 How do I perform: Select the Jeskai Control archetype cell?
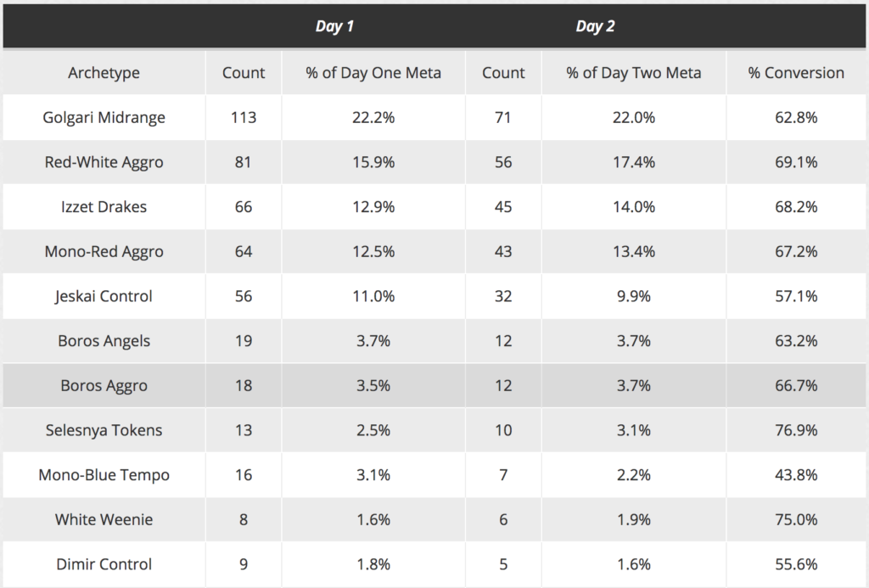104,296
